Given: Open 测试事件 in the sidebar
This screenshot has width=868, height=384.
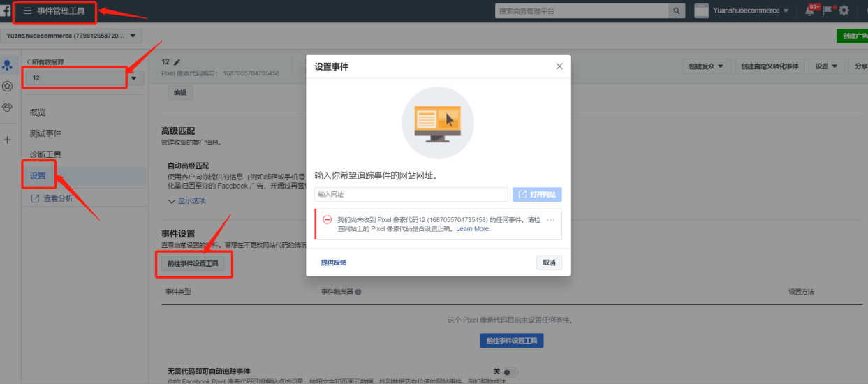Looking at the screenshot, I should [x=45, y=133].
